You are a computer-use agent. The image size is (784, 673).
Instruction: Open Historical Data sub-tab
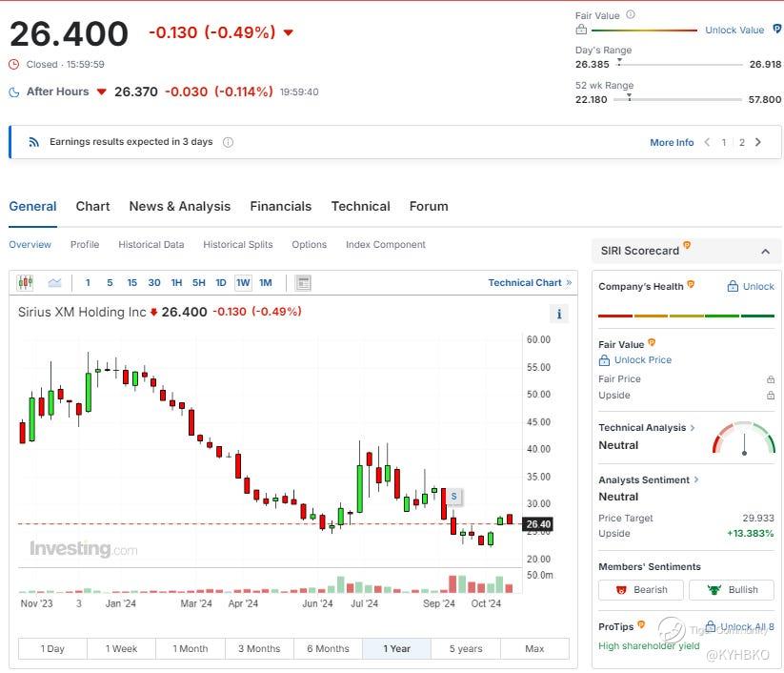tap(151, 245)
